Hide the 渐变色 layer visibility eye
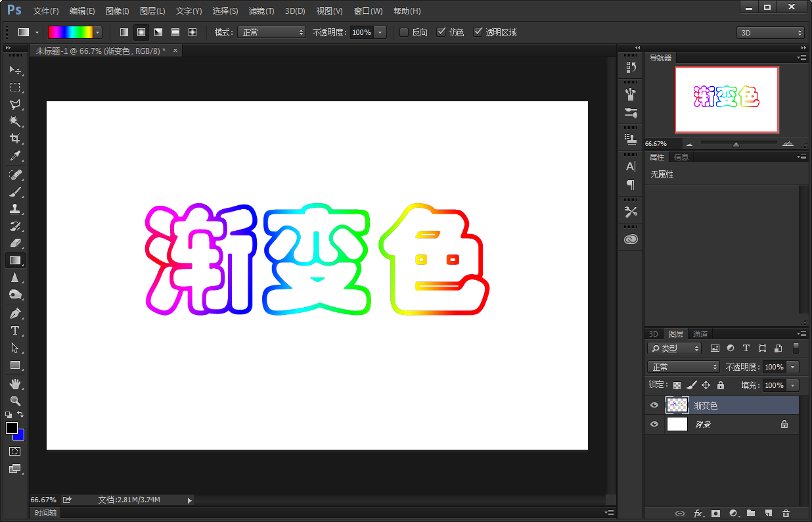812x522 pixels. point(654,406)
